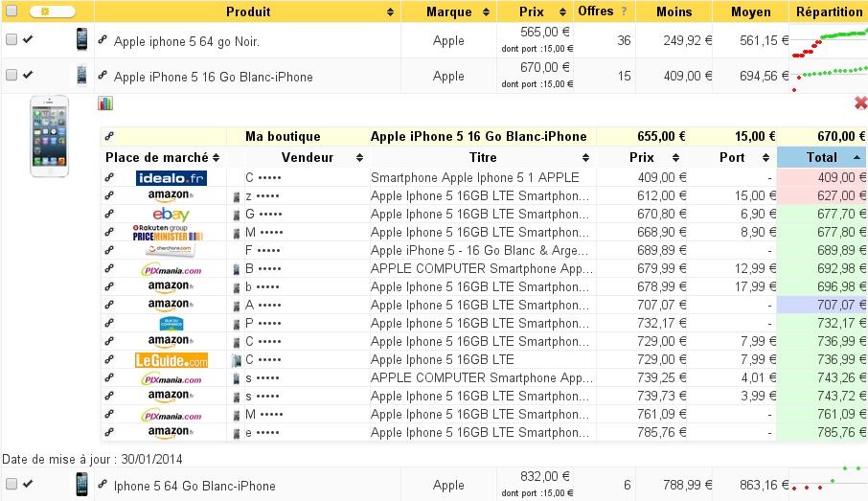The height and width of the screenshot is (501, 868).
Task: Open link icon in idealo.fr offer row
Action: [109, 177]
